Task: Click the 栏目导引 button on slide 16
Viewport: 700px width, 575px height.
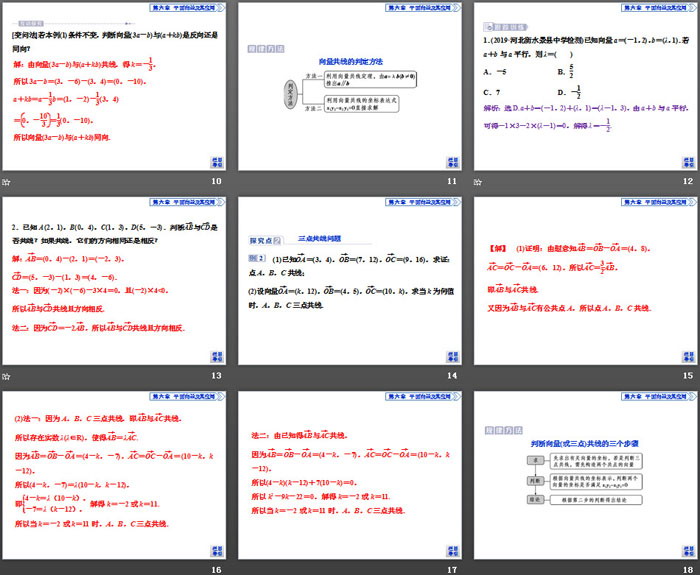Action: [217, 551]
